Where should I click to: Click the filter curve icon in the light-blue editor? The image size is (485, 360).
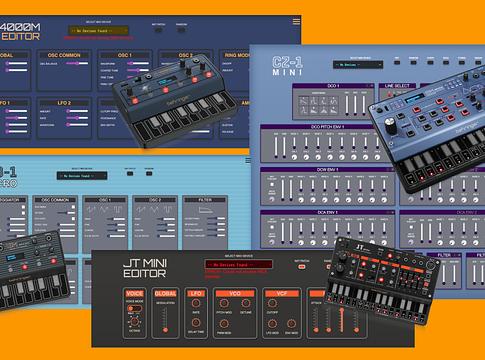(205, 210)
